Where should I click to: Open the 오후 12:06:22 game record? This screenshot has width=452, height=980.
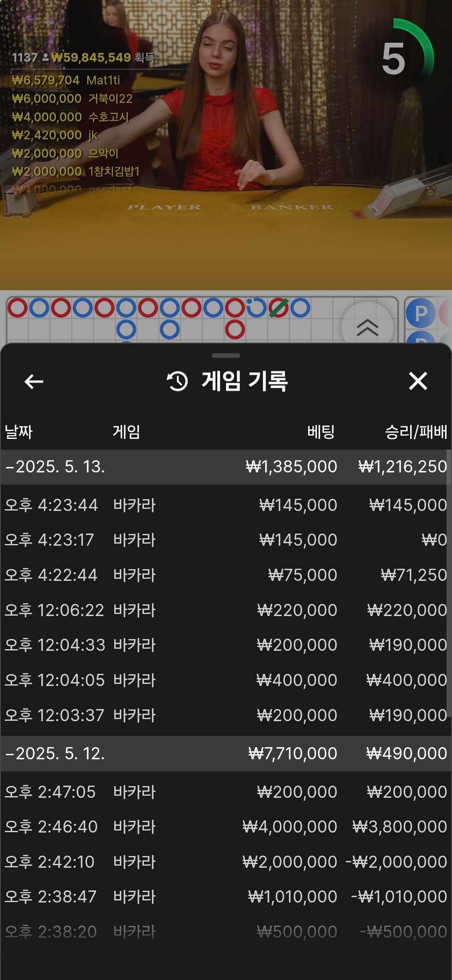coord(226,610)
